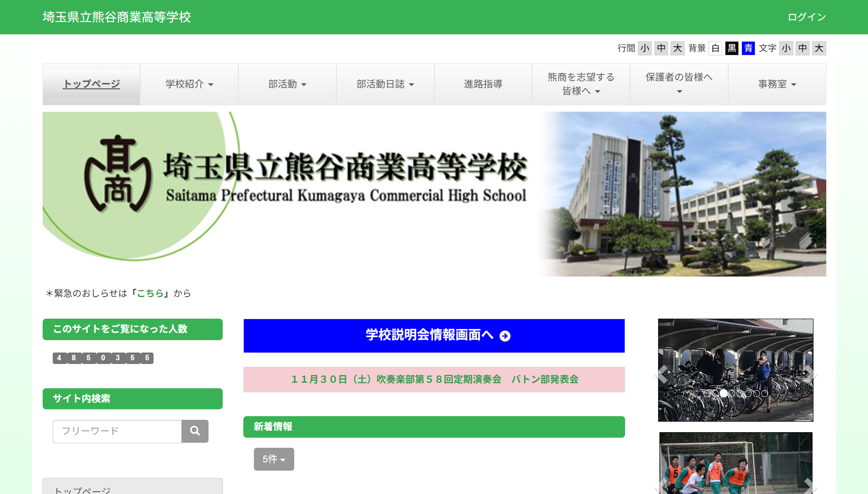Viewport: 868px width, 494px height.
Task: Open the 進路指導 nav item
Action: (x=483, y=84)
